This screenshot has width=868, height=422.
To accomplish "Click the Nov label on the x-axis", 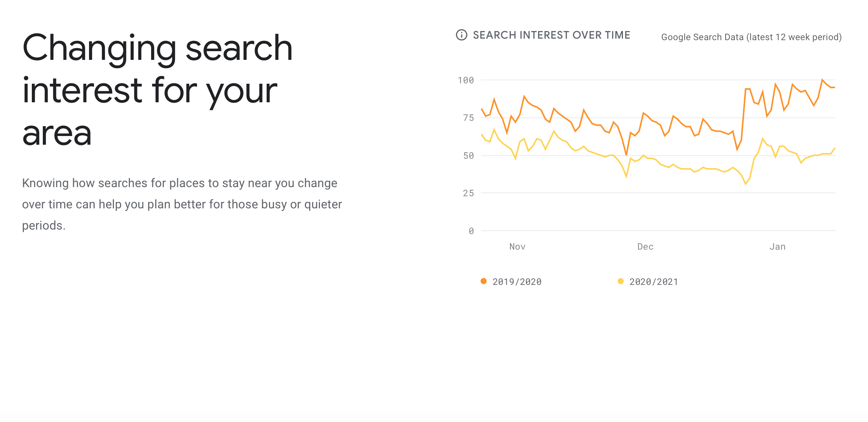I will (517, 247).
